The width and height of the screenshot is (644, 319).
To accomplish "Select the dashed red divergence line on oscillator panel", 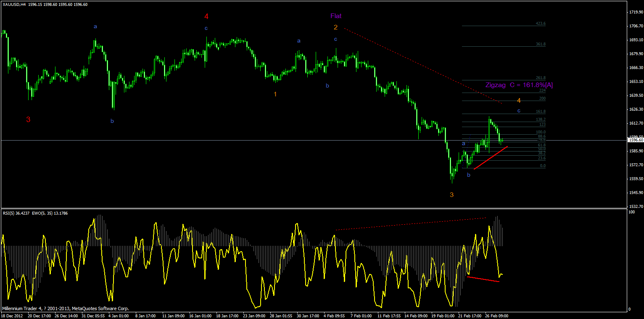I will tap(411, 224).
